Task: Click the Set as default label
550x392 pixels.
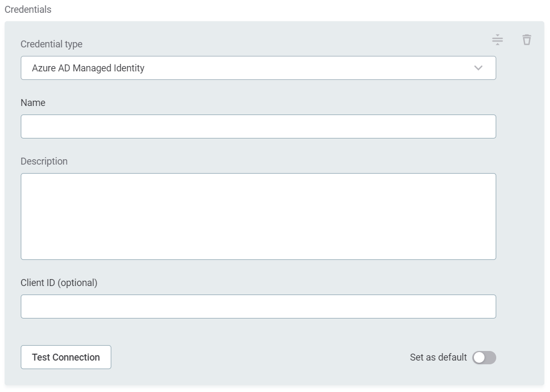Action: [438, 357]
